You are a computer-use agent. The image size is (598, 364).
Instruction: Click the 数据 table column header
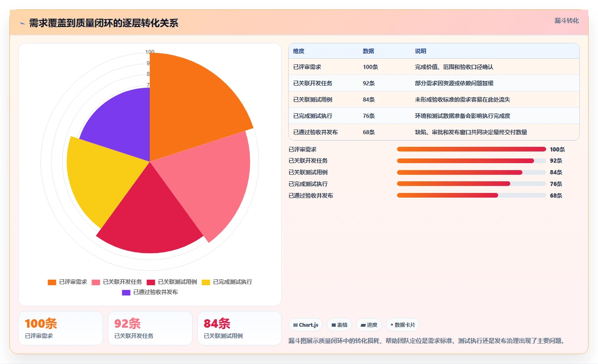pos(369,51)
